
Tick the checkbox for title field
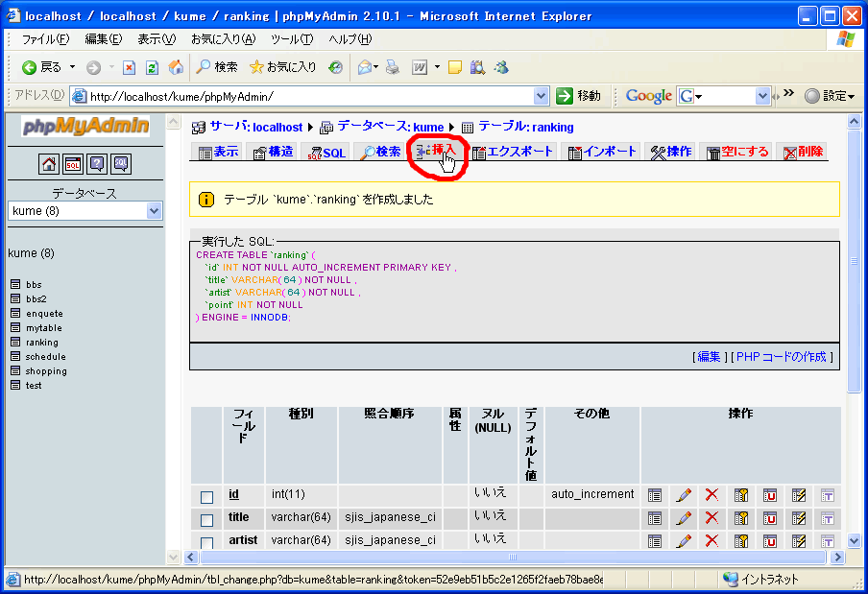(207, 520)
